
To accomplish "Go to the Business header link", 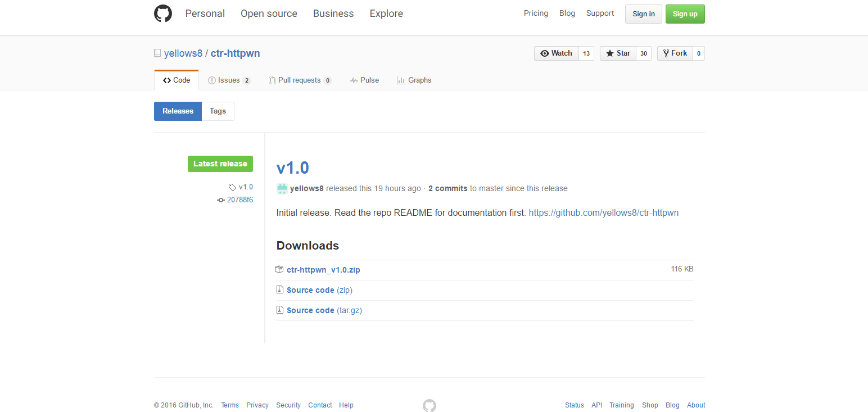I will [333, 13].
